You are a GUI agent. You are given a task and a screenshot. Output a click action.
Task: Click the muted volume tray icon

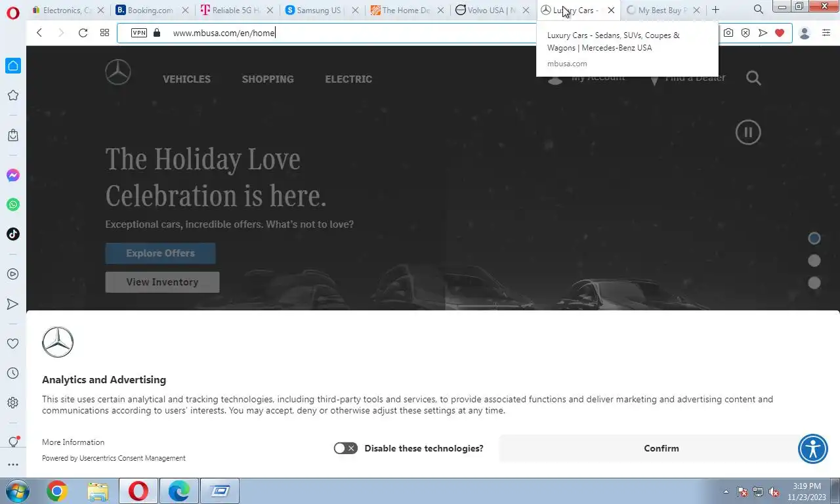774,492
